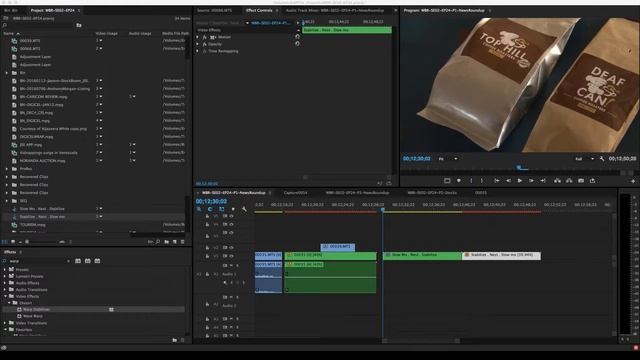The width and height of the screenshot is (640, 360).
Task: Sort by Video Usage column header
Action: (x=107, y=33)
